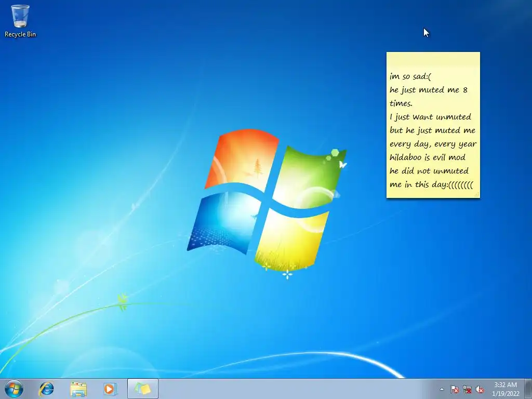Click the line "me in this day:(((((((("
The image size is (532, 399).
[x=431, y=184]
